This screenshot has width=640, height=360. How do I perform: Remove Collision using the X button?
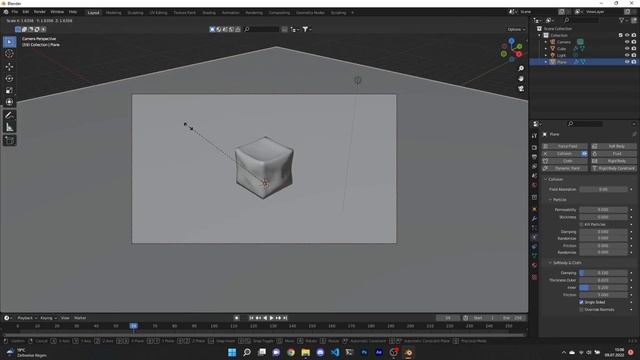(x=545, y=154)
